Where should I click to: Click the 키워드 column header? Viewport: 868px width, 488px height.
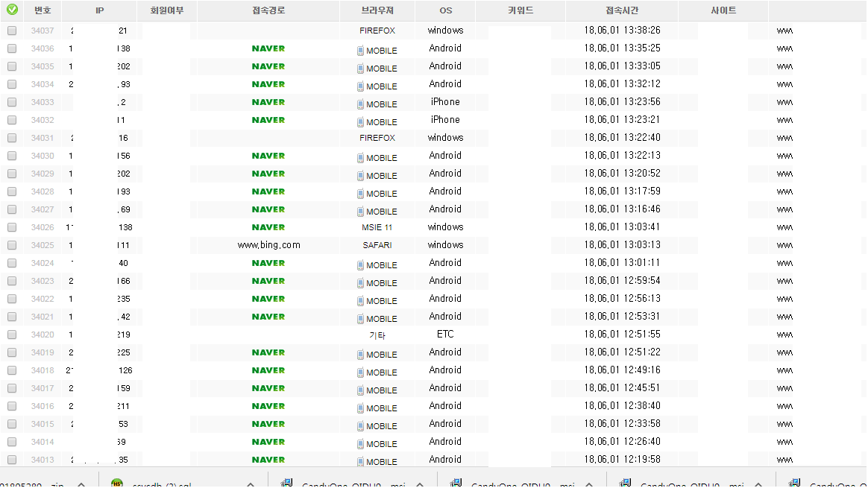pos(521,10)
